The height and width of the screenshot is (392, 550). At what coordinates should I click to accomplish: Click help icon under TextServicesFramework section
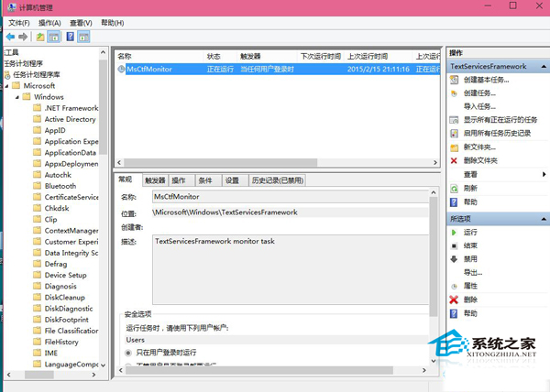[x=454, y=202]
